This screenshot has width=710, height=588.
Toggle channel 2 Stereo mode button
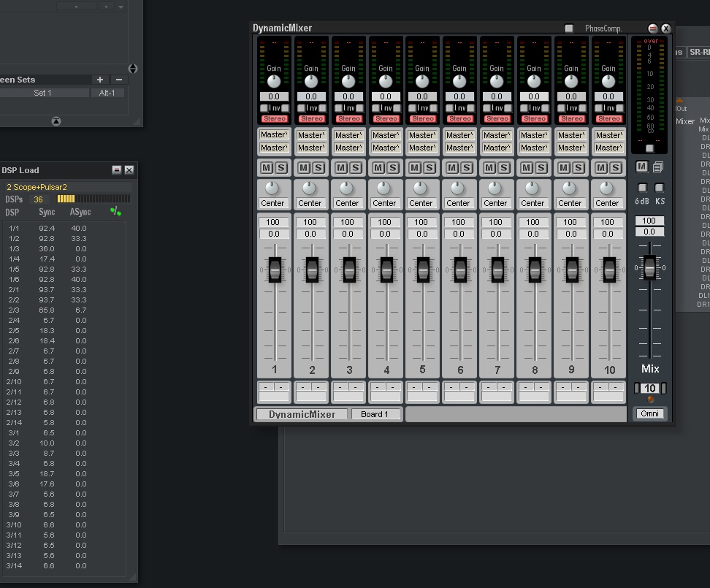(312, 118)
